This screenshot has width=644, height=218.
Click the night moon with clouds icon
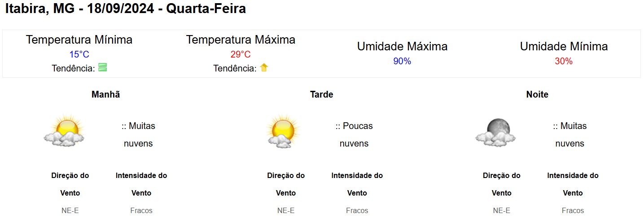495,132
